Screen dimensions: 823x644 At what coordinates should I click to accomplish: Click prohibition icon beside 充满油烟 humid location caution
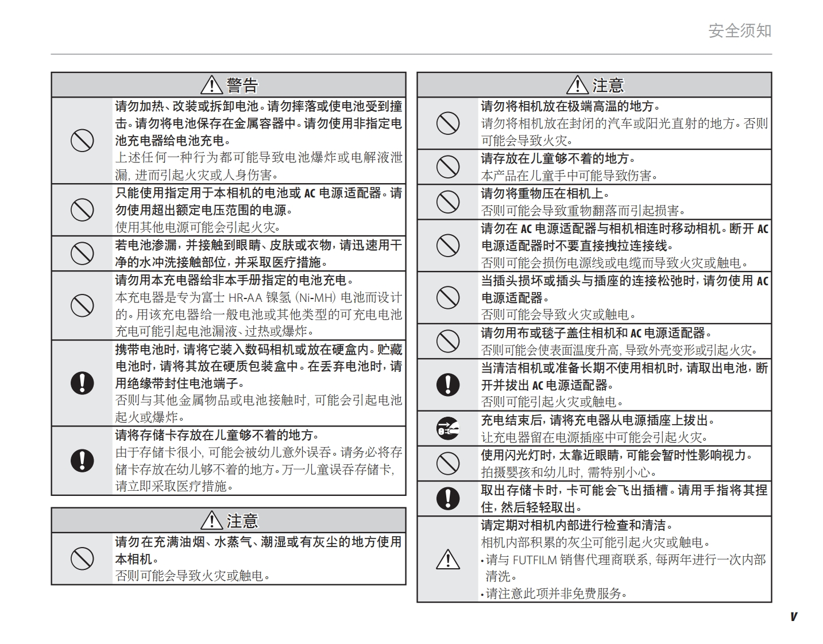(82, 558)
